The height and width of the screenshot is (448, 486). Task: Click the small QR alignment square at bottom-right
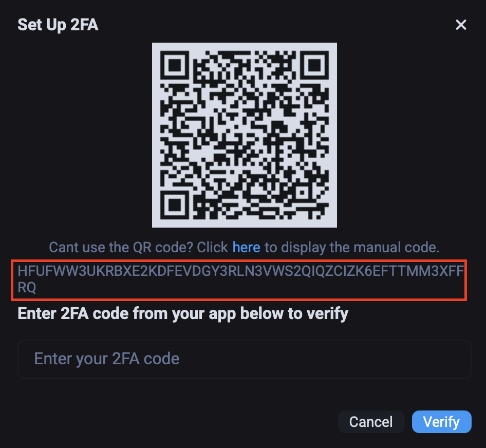tap(302, 193)
